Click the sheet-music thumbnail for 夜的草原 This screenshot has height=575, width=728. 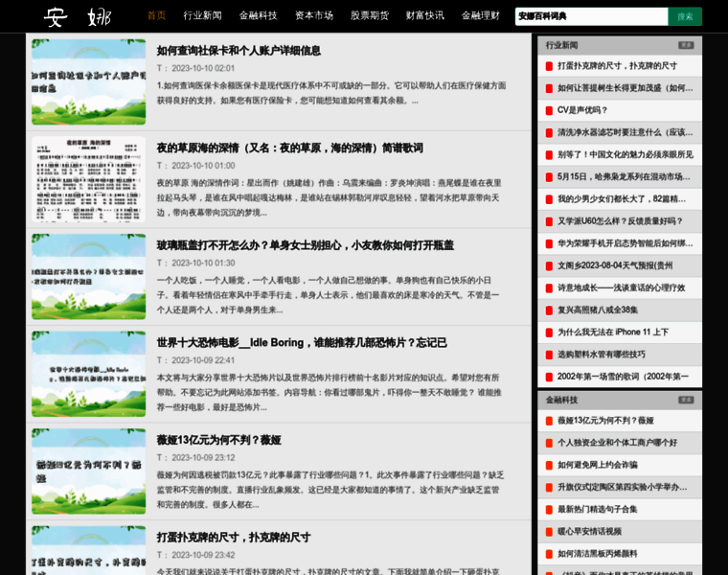tap(89, 179)
